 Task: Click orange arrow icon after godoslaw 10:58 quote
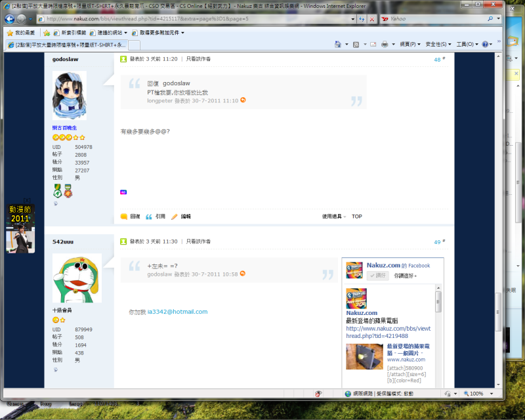click(x=243, y=273)
